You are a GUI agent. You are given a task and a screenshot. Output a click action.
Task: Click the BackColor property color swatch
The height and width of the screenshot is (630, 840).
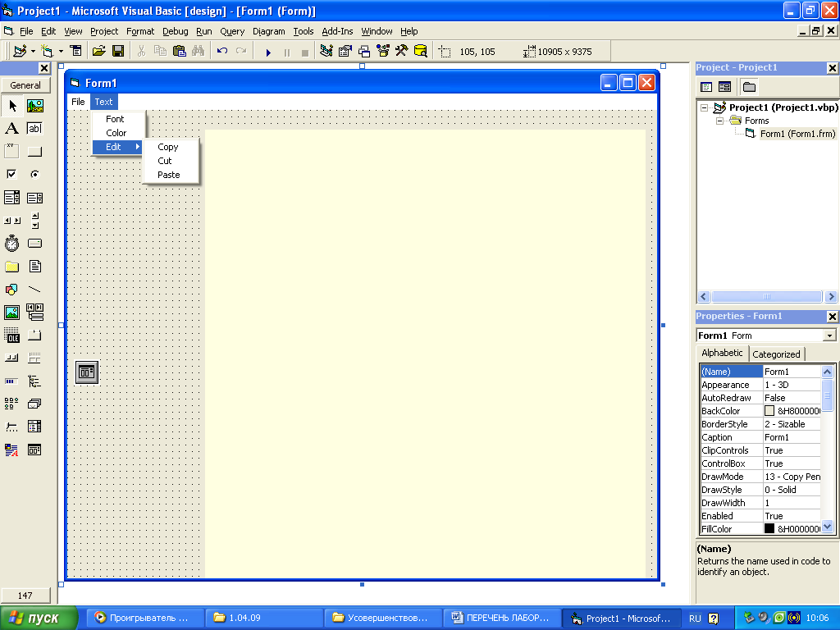[769, 411]
